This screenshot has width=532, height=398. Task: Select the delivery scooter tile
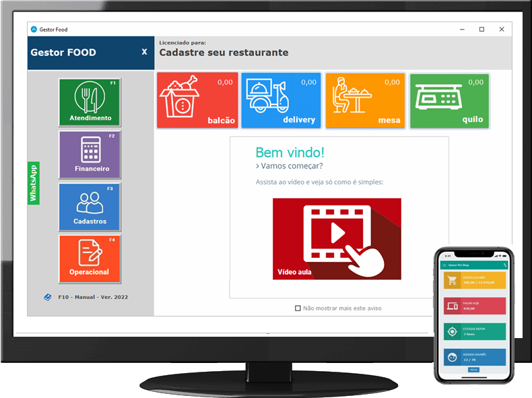tap(281, 100)
